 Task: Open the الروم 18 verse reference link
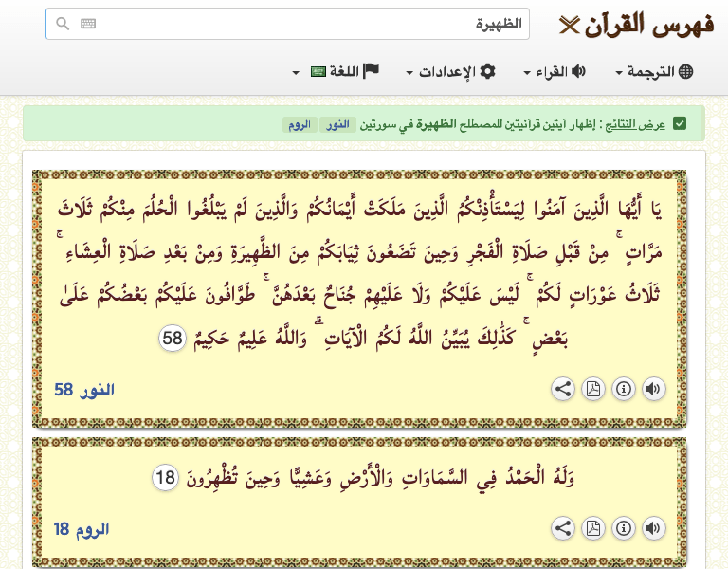click(82, 529)
